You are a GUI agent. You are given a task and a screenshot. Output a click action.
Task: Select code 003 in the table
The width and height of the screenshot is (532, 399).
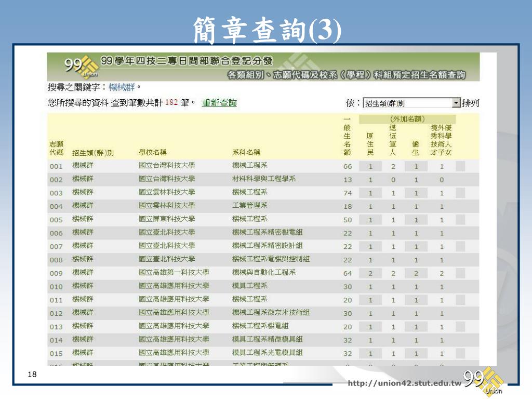point(56,193)
